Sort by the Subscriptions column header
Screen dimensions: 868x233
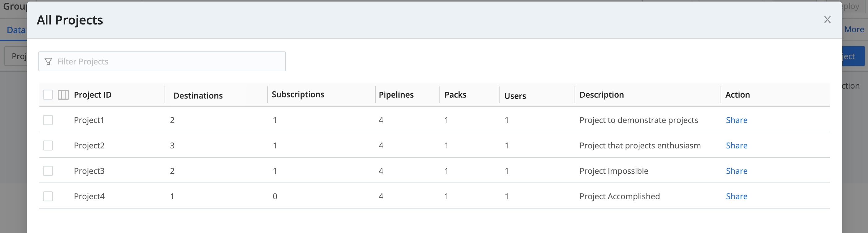298,95
